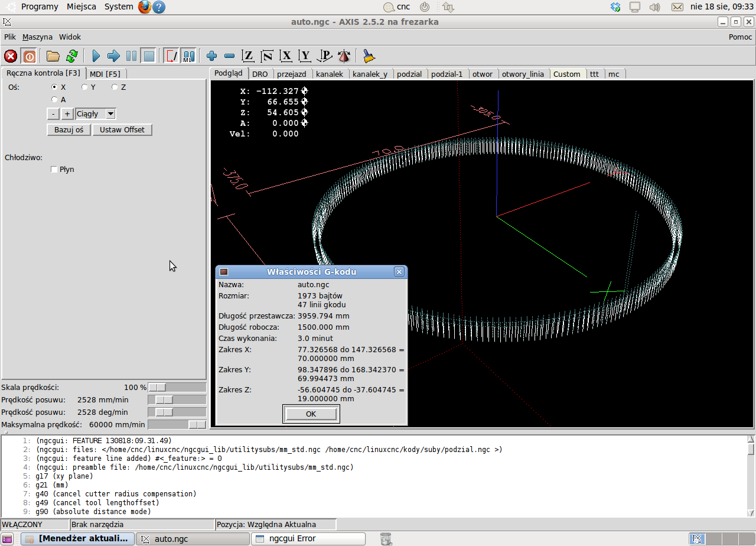Switch to Menedżer aktualizacji taskbar window
Viewport: 756px width, 546px height.
78,538
